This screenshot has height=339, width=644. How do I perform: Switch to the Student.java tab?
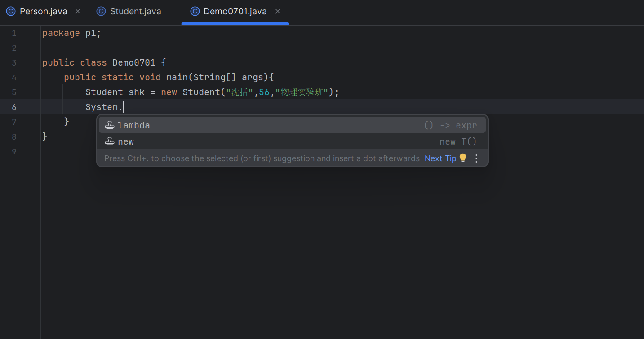pos(135,11)
